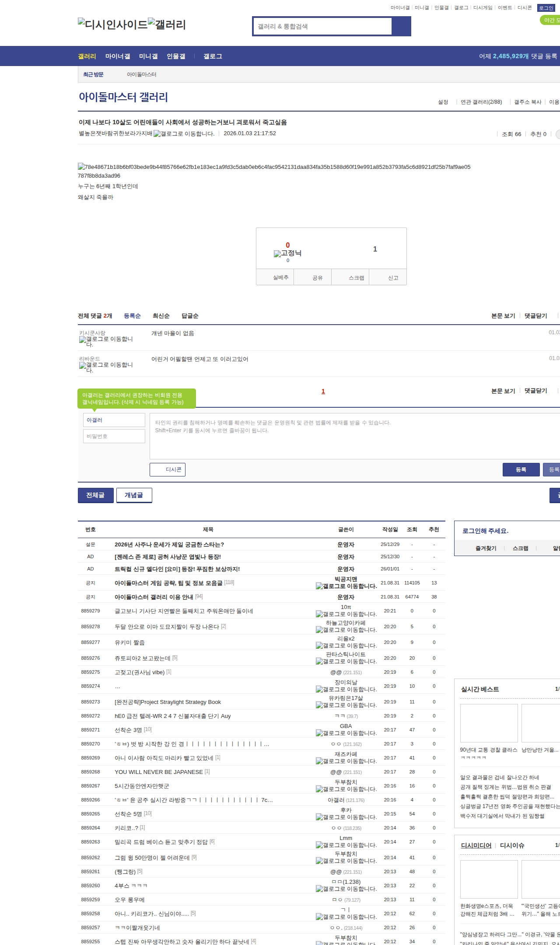The height and width of the screenshot is (945, 560).
Task: Click the blue search button beside search box
Action: (401, 26)
